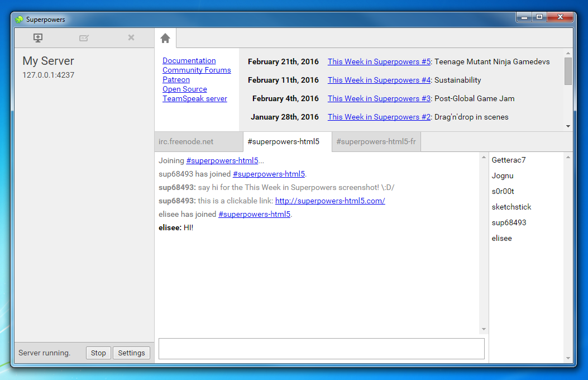Close the Superpowers window
The height and width of the screenshot is (380, 588).
560,17
